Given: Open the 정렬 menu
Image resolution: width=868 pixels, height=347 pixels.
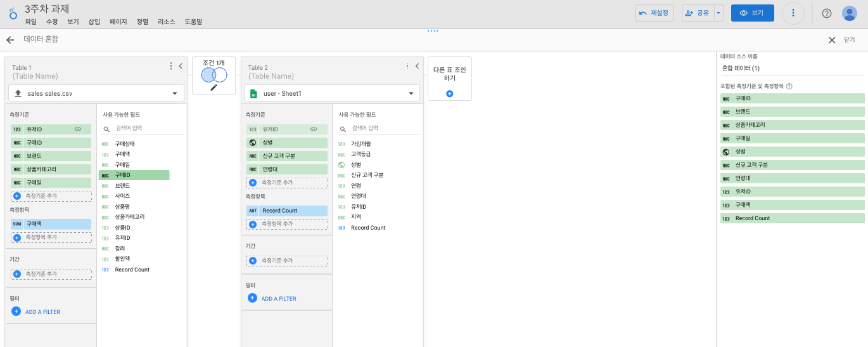Looking at the screenshot, I should coord(143,22).
